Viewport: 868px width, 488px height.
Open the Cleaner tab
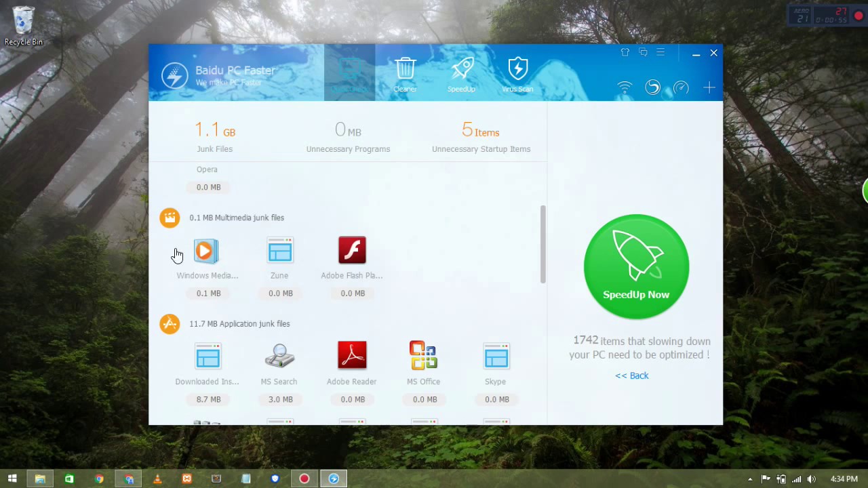point(405,73)
